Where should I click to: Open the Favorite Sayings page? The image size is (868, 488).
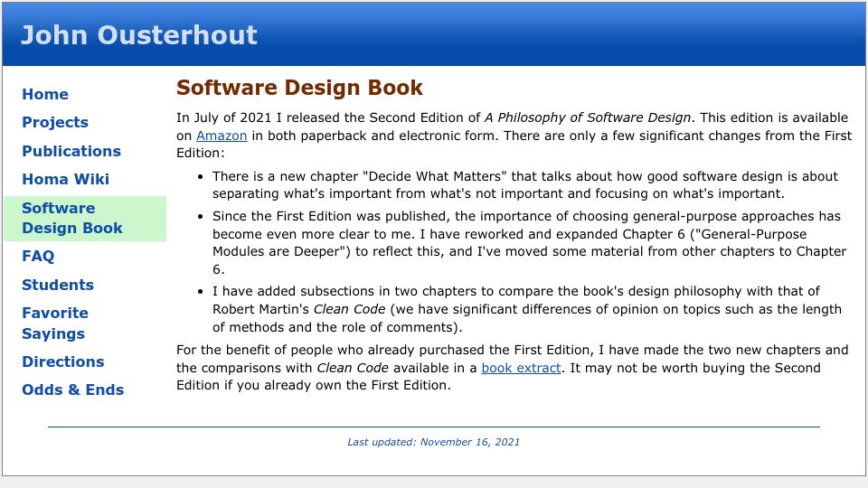tap(55, 324)
